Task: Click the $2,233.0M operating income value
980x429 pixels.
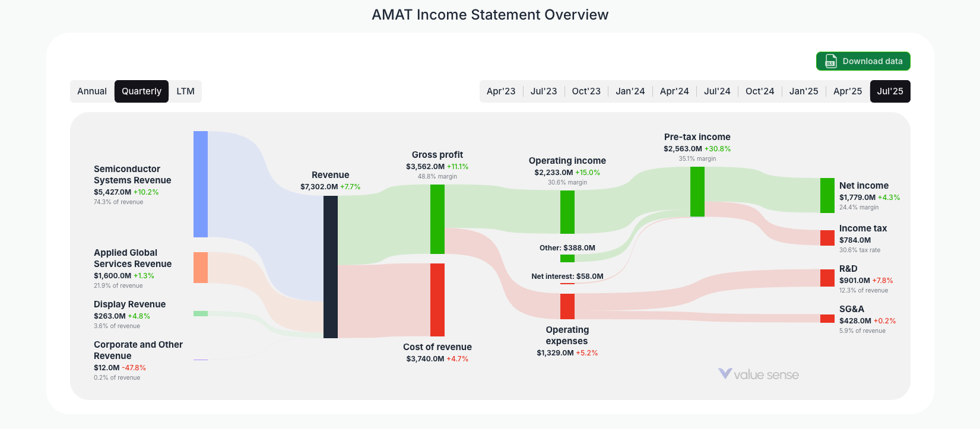Action: coord(554,173)
